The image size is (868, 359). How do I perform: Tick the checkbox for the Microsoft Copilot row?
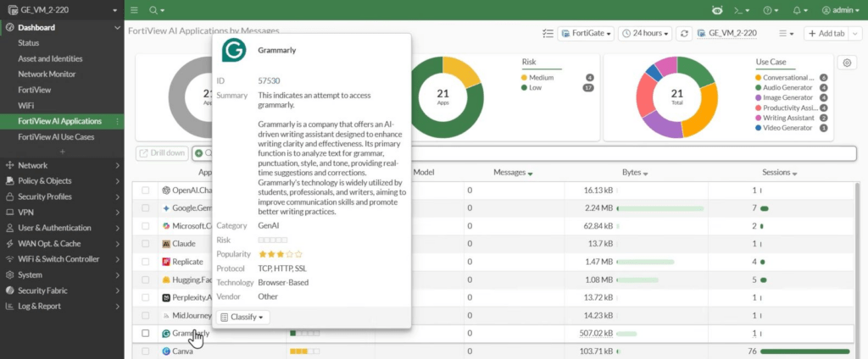click(146, 226)
